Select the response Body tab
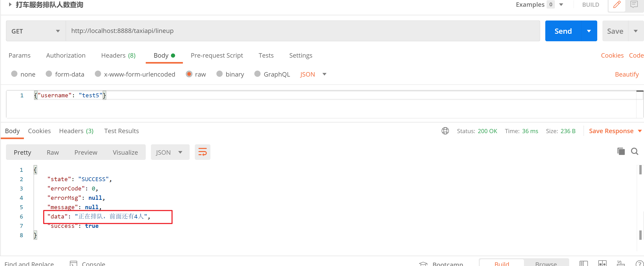Screen dimensions: 644x266 coord(12,131)
